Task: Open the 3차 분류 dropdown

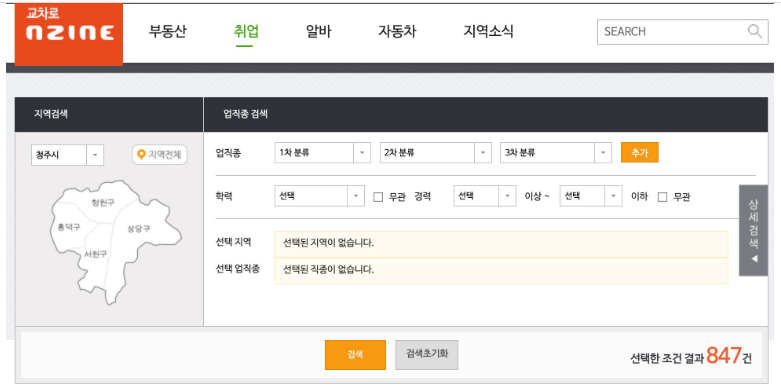Action: coord(556,153)
